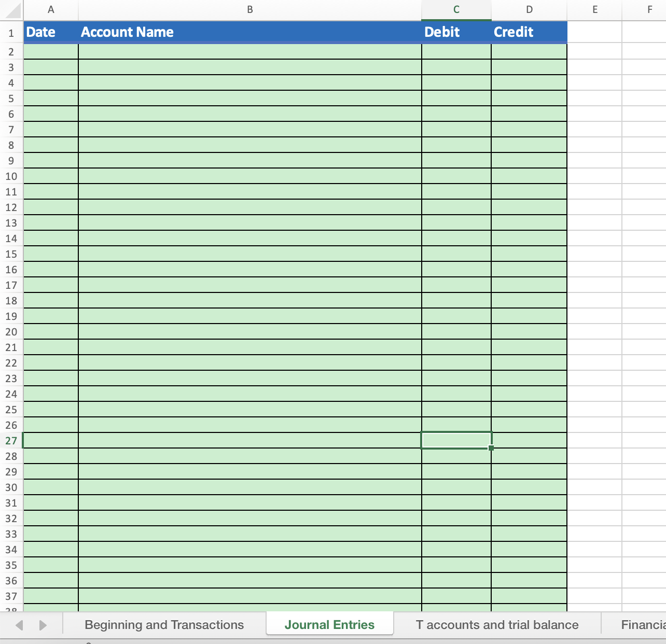Click the left sheet navigation arrow
This screenshot has width=666, height=644.
[19, 625]
